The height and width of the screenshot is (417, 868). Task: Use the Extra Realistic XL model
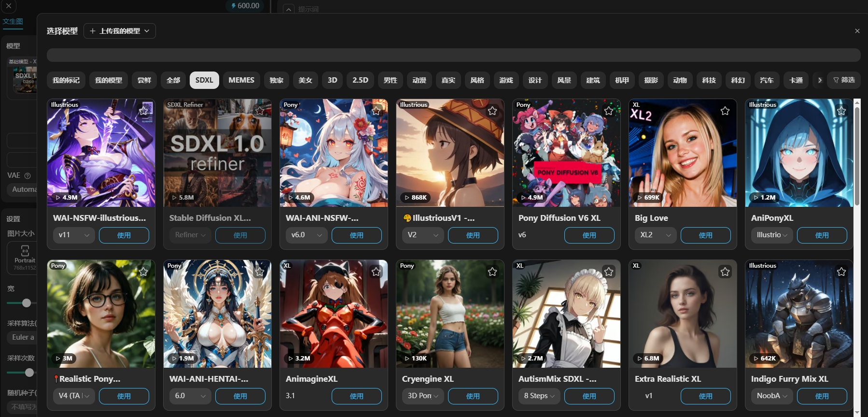[x=706, y=396]
